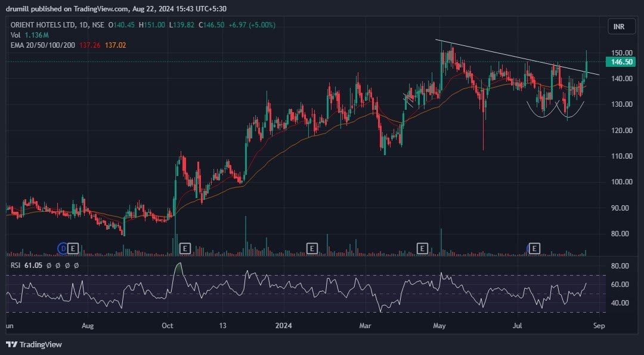Click the blue D dividend marker
The image size is (644, 355).
[63, 248]
